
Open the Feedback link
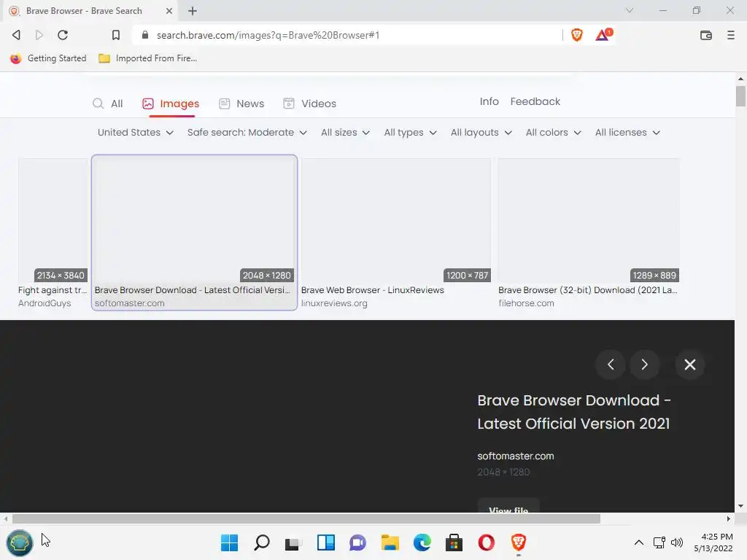[x=535, y=101]
